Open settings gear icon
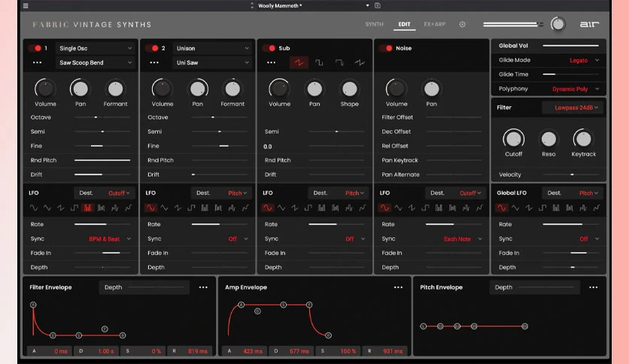The image size is (629, 364). point(462,25)
